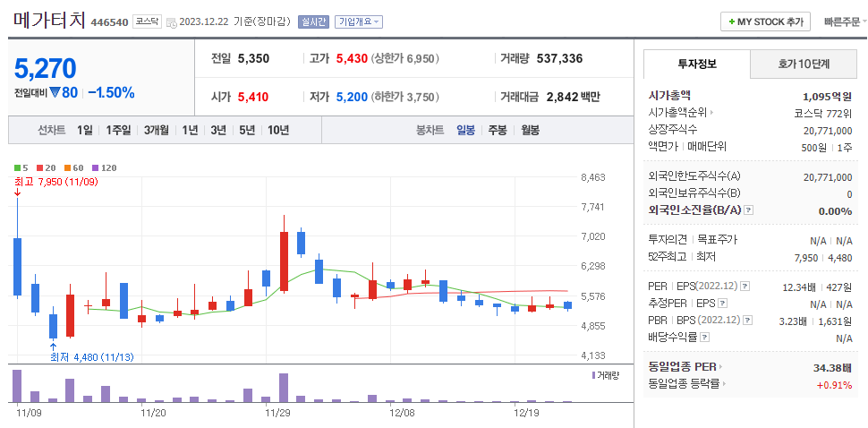Switch to the 호가10단계 tab

tap(804, 64)
